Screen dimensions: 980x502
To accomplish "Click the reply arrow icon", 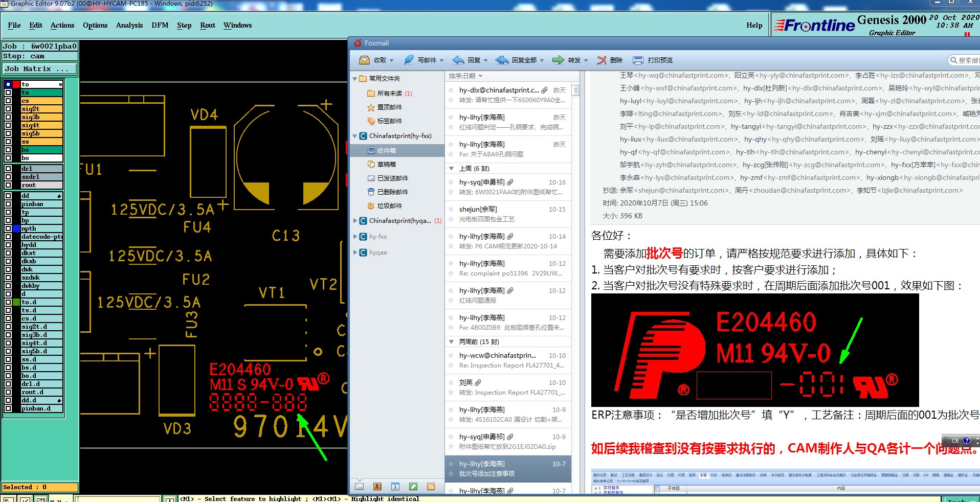I will 458,60.
